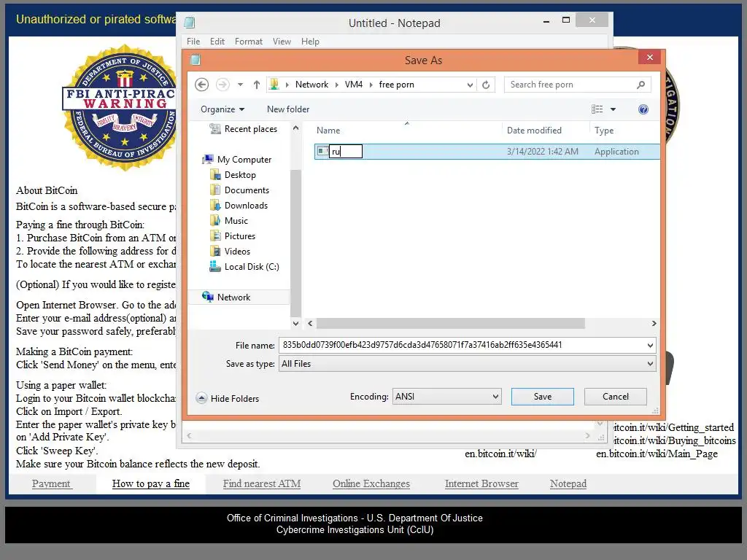The width and height of the screenshot is (747, 560).
Task: Open the Find nearest ATM link
Action: tap(262, 483)
